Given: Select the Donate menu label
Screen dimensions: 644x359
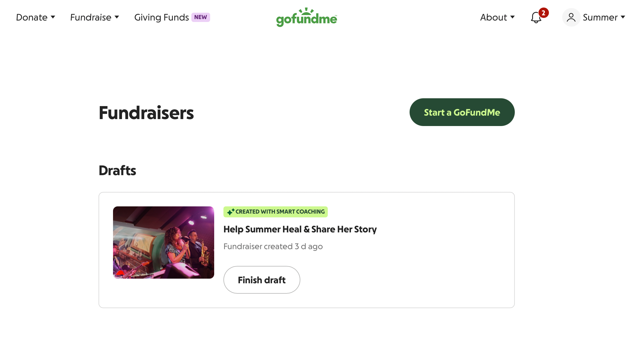Looking at the screenshot, I should pyautogui.click(x=32, y=17).
